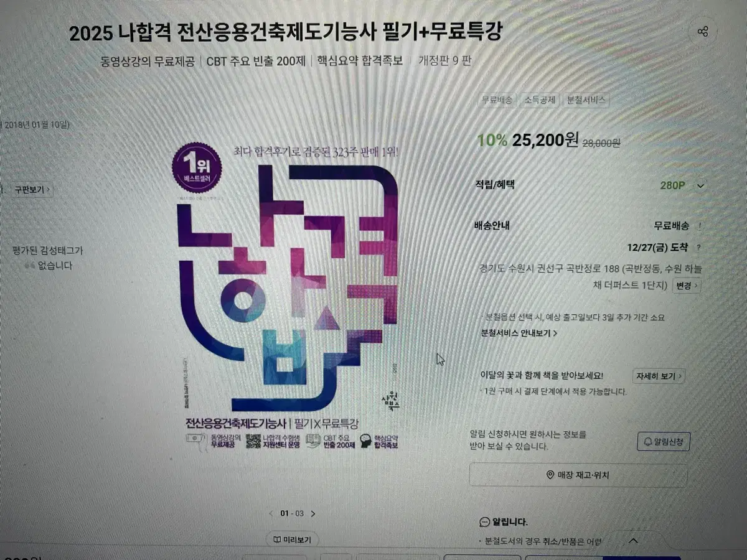Click the 알림신청 bell button
This screenshot has width=747, height=560.
pos(664,441)
